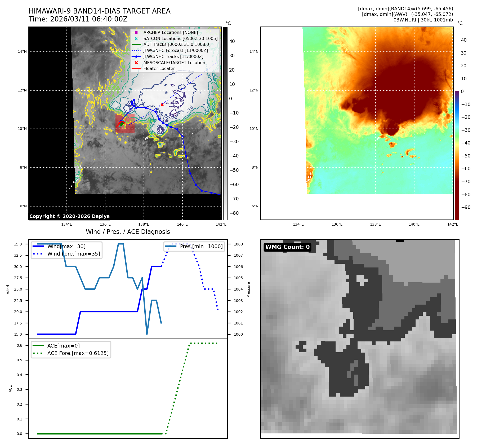Click the grayscale temperature colorbar
The width and height of the screenshot is (477, 448).
225,123
